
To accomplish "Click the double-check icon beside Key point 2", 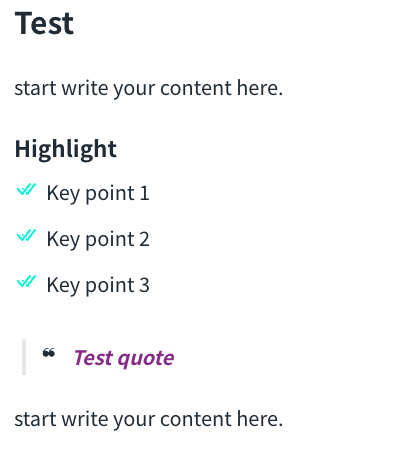I will pyautogui.click(x=26, y=235).
